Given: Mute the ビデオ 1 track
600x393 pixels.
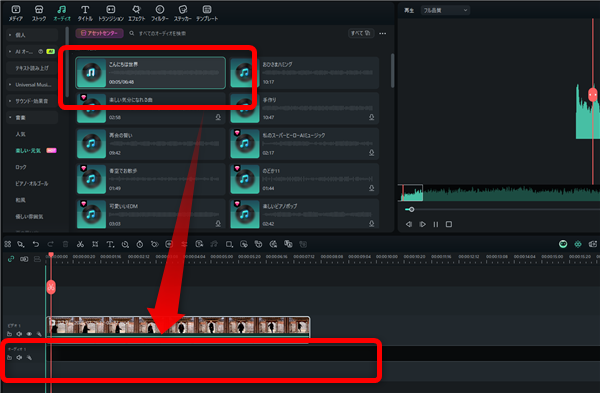Looking at the screenshot, I should tap(19, 334).
